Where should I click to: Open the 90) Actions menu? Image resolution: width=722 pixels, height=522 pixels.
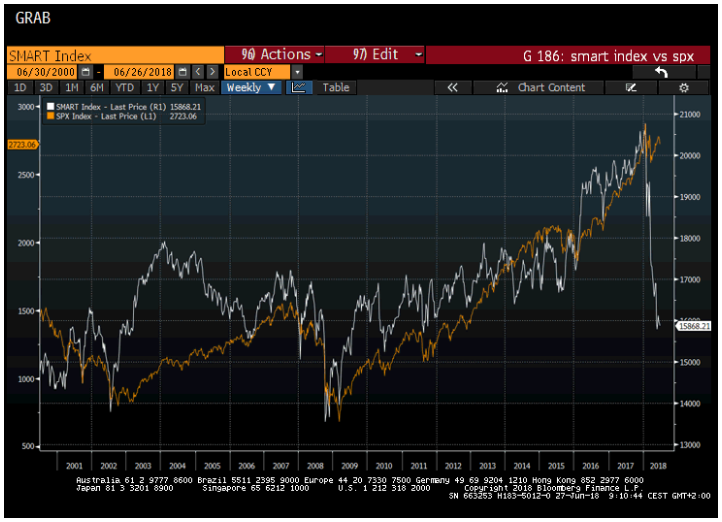pyautogui.click(x=275, y=55)
